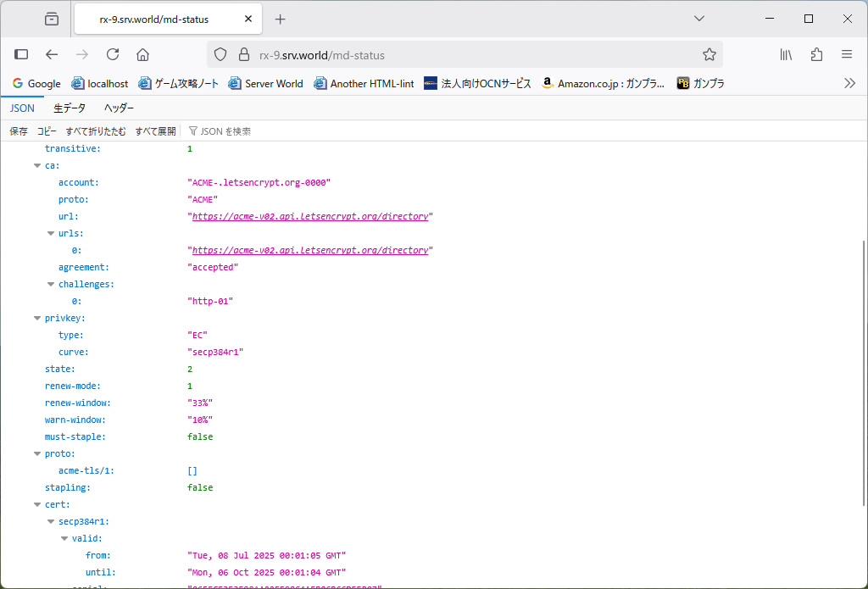Collapse the challenges: node
The image size is (868, 589).
coord(50,285)
